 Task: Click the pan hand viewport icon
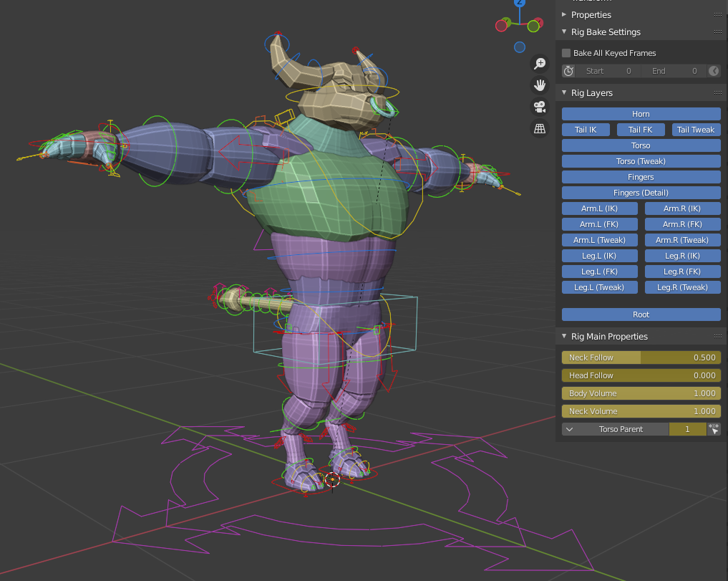pos(540,85)
